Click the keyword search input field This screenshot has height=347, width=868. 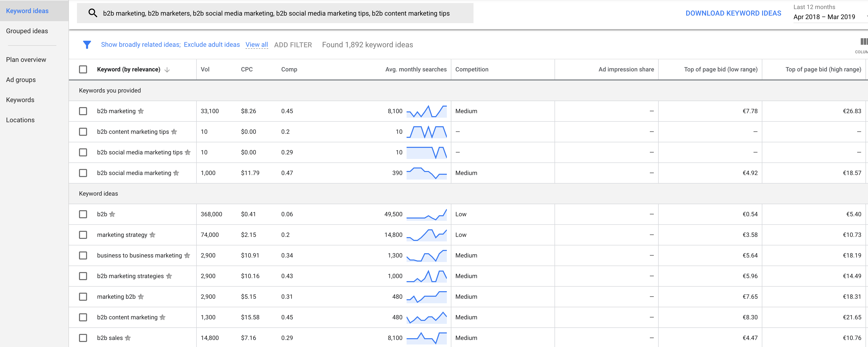pos(275,13)
